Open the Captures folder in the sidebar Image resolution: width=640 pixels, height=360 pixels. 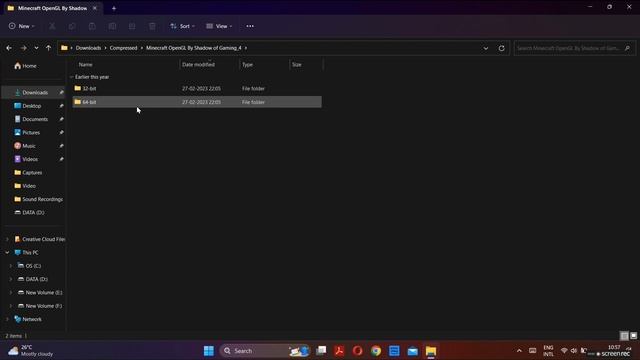[x=33, y=173]
